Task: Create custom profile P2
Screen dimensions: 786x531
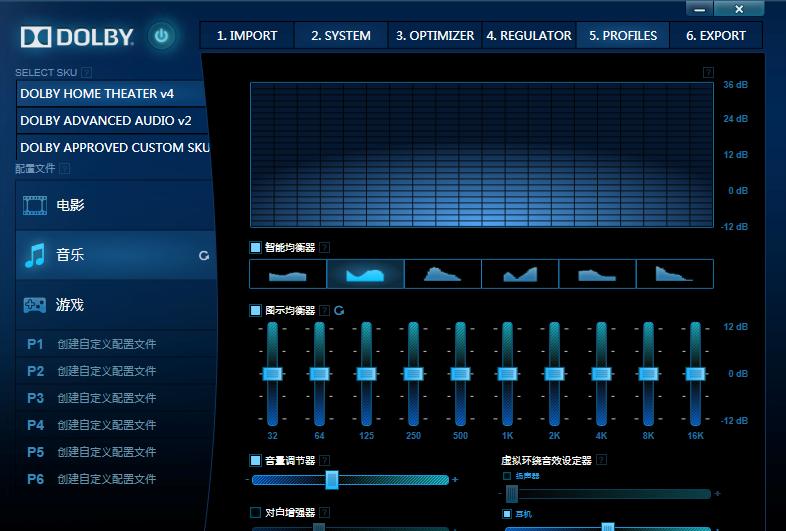Action: [116, 371]
